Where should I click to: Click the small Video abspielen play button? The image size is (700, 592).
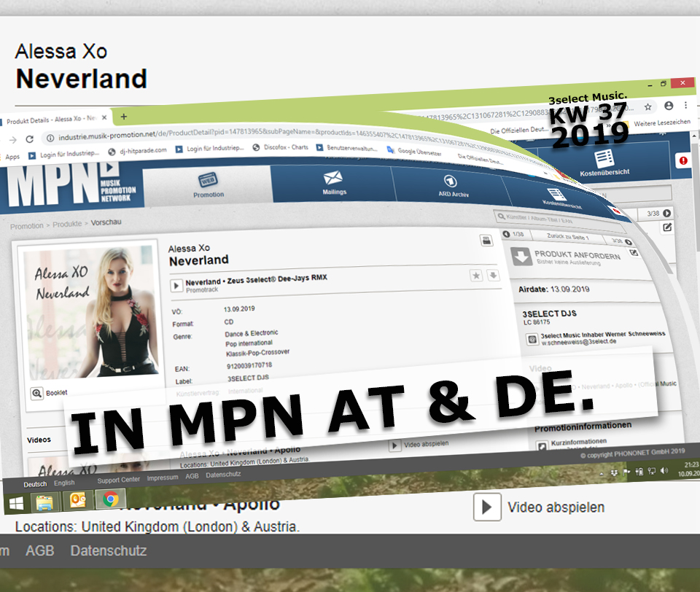(394, 445)
